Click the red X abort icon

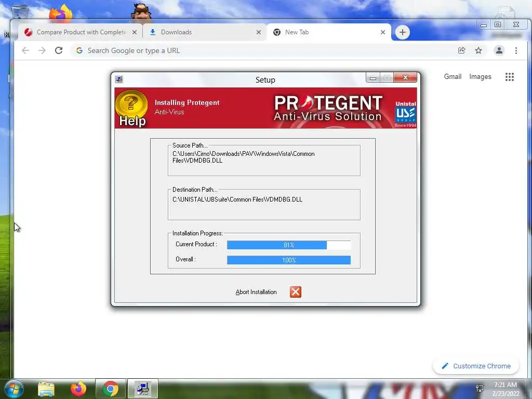click(x=295, y=292)
